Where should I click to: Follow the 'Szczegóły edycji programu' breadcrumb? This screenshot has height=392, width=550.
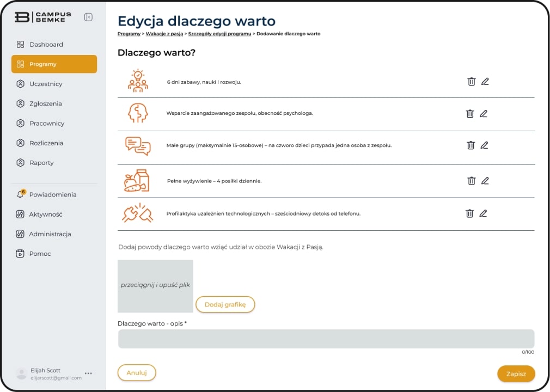(219, 34)
